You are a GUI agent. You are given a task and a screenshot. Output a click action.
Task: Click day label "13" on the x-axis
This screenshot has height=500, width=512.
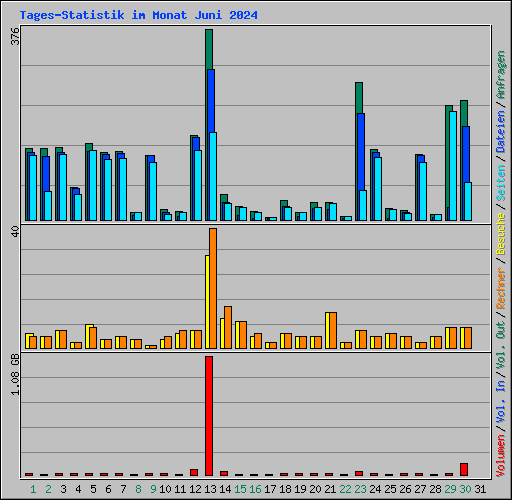coord(210,489)
